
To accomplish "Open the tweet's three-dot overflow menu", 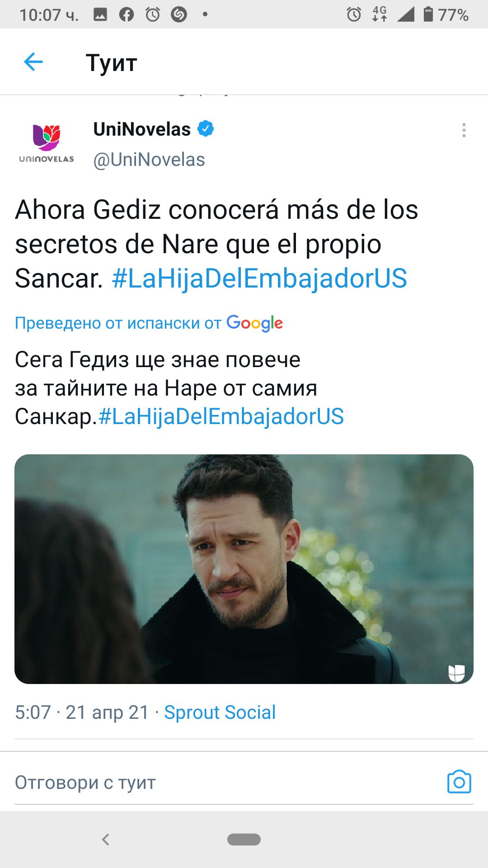I will pyautogui.click(x=464, y=130).
